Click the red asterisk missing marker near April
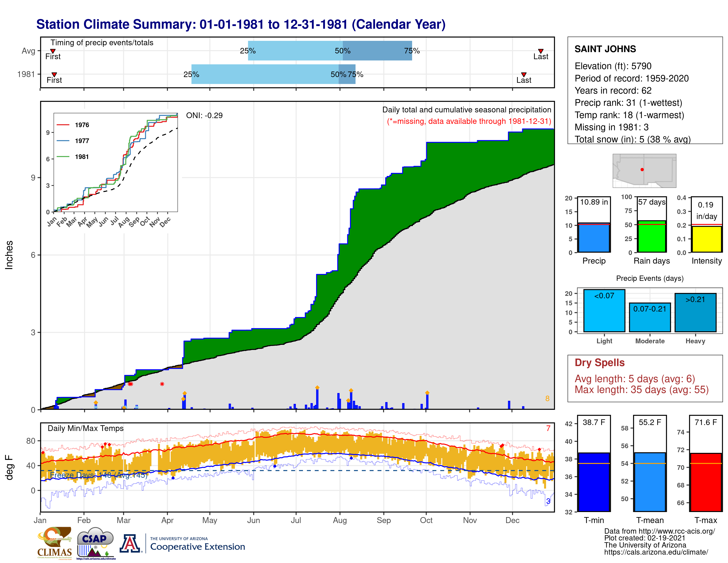728x563 pixels. click(x=162, y=384)
